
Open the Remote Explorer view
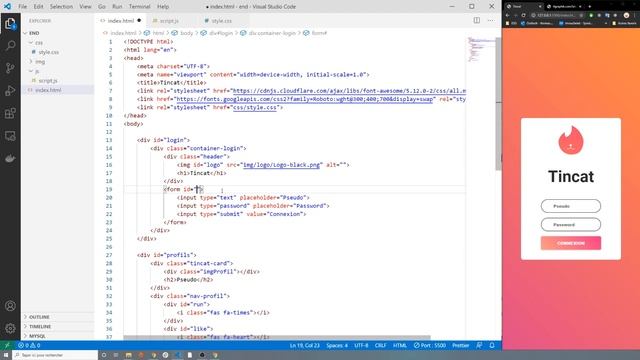(x=10, y=136)
